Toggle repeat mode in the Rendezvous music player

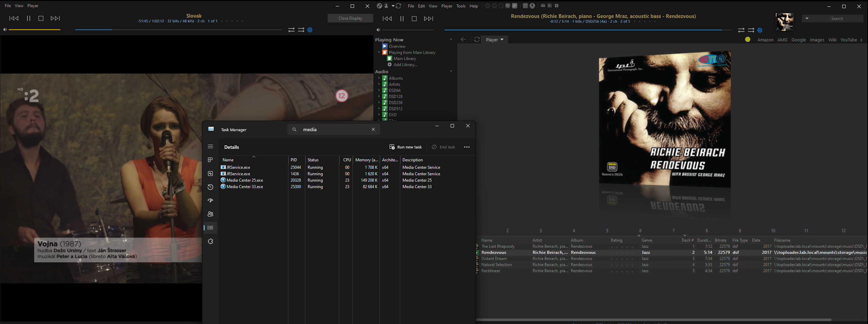point(741,30)
